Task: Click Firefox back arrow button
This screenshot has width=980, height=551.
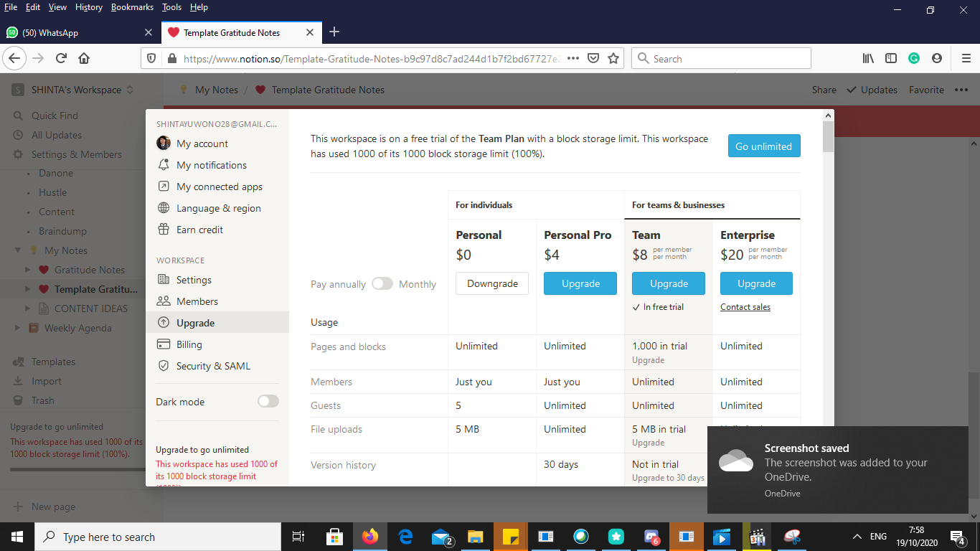Action: tap(15, 58)
